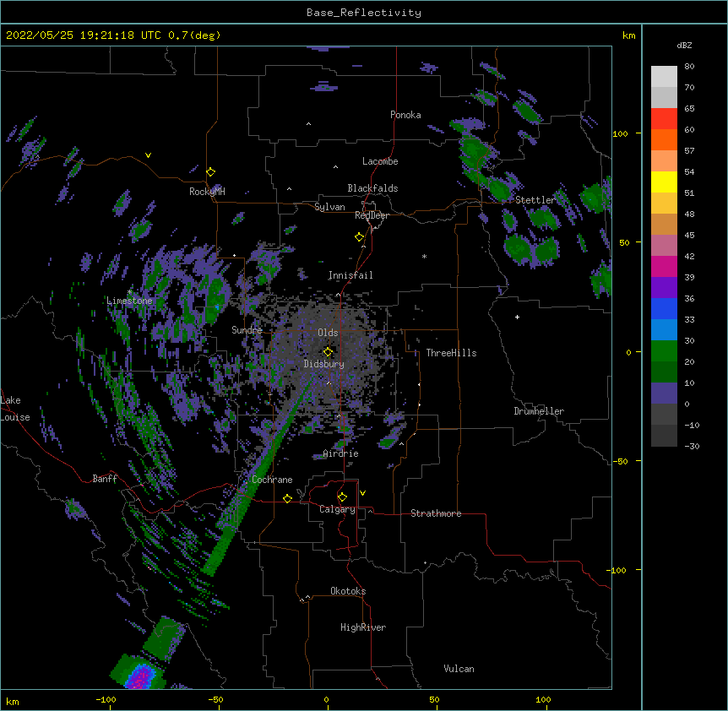Click the white asterisk marker east of Innisfail
The height and width of the screenshot is (711, 728).
[x=424, y=256]
